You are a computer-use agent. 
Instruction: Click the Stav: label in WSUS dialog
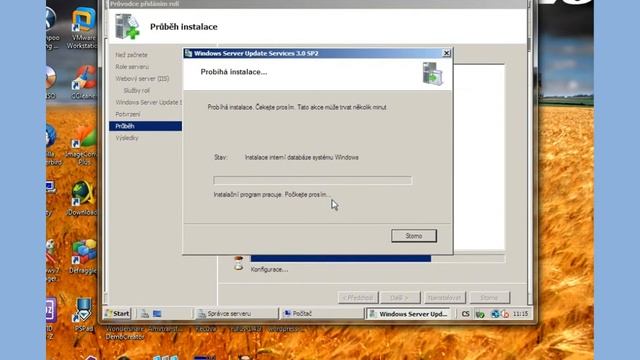click(220, 157)
